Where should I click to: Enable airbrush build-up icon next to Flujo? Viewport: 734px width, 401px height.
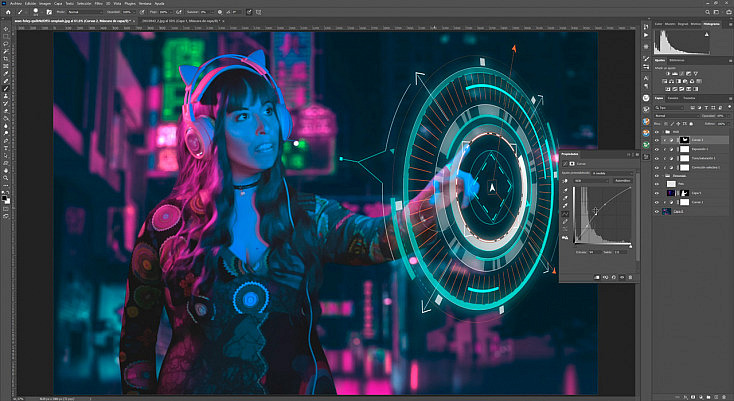click(x=179, y=12)
